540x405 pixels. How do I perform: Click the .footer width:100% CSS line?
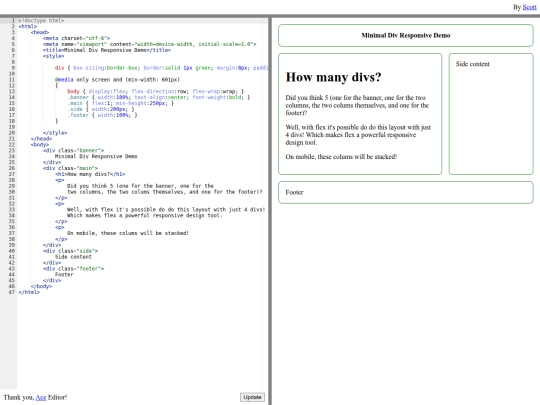coord(102,115)
